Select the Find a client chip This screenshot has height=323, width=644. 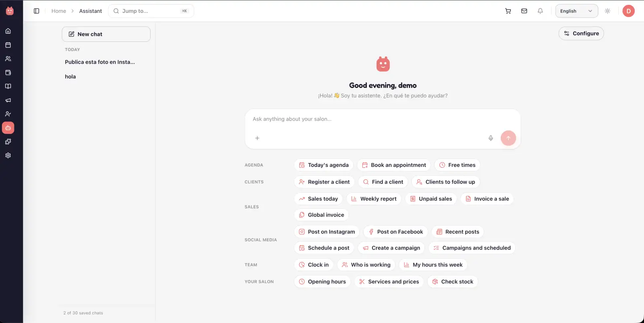383,182
